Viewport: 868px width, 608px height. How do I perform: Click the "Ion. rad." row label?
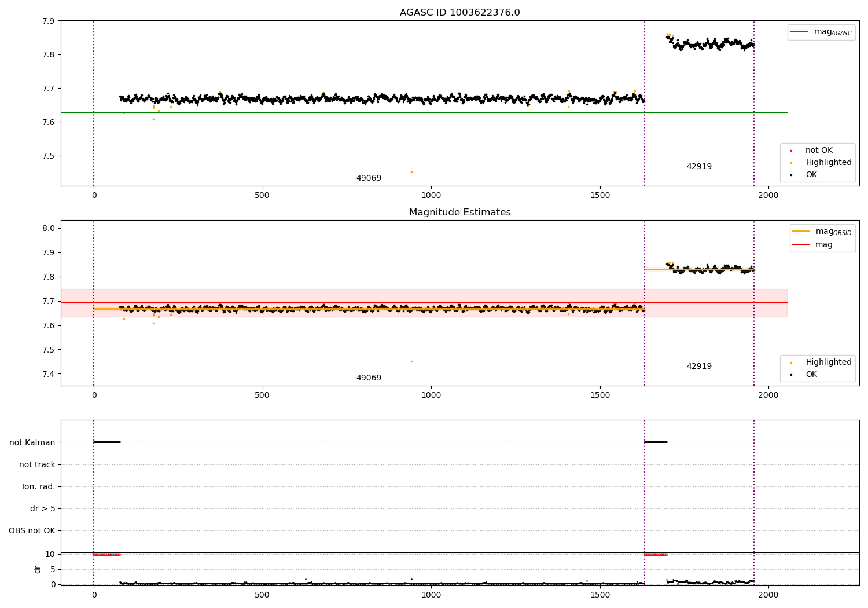(39, 486)
